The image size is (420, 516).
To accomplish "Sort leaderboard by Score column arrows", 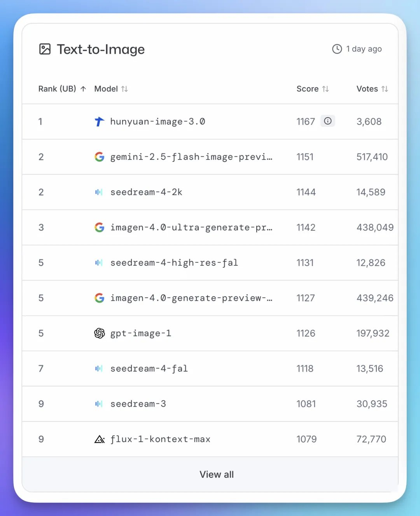I will [x=325, y=89].
